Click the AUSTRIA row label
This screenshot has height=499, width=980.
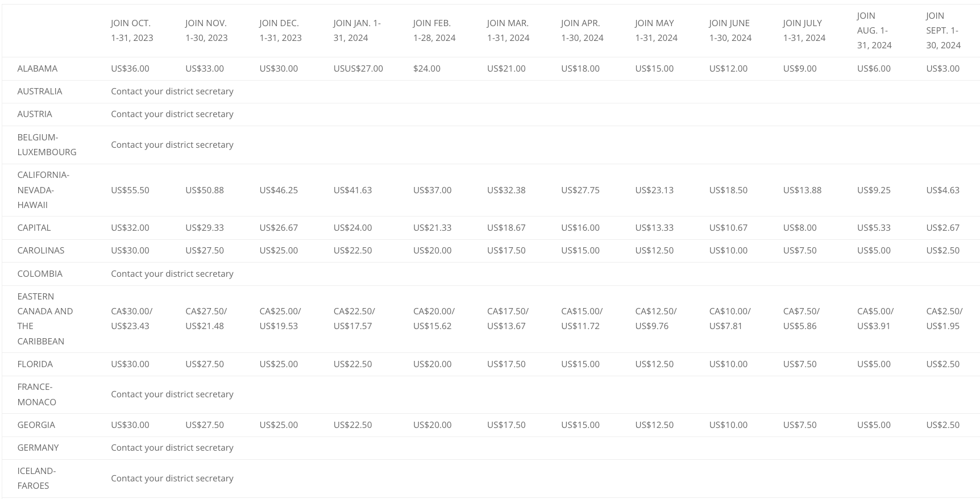pos(35,114)
